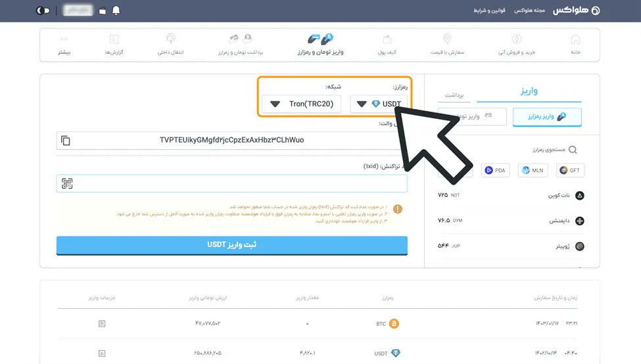641x364 pixels.
Task: Go to خانه home tab
Action: (575, 45)
